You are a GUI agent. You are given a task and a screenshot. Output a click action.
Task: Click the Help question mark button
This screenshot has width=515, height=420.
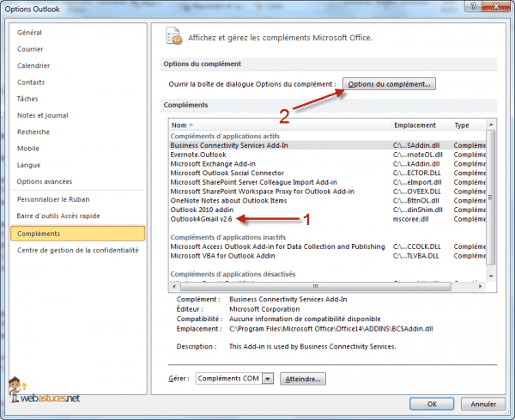pyautogui.click(x=473, y=7)
